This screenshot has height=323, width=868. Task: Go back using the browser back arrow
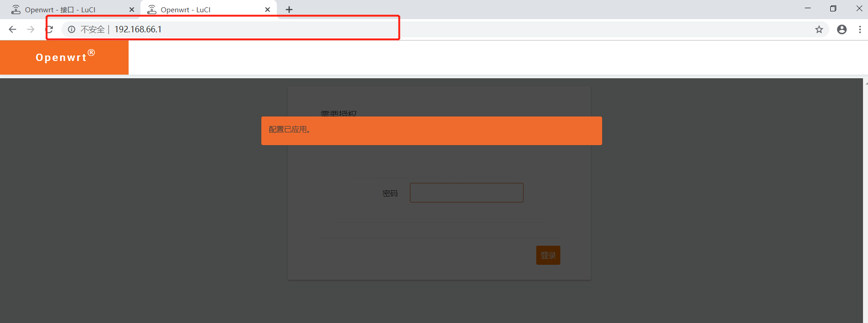[13, 30]
